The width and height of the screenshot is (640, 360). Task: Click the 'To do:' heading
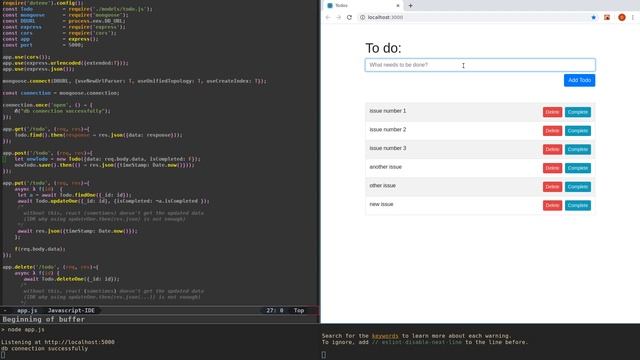coord(383,48)
